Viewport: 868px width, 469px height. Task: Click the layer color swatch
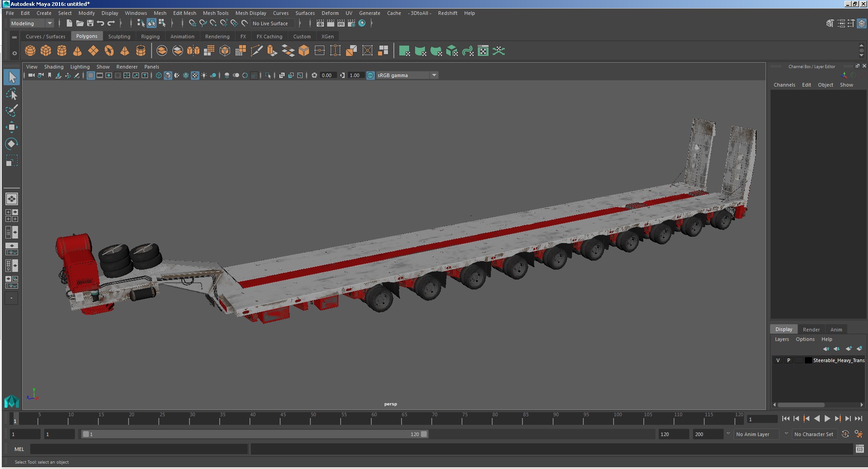(x=808, y=360)
